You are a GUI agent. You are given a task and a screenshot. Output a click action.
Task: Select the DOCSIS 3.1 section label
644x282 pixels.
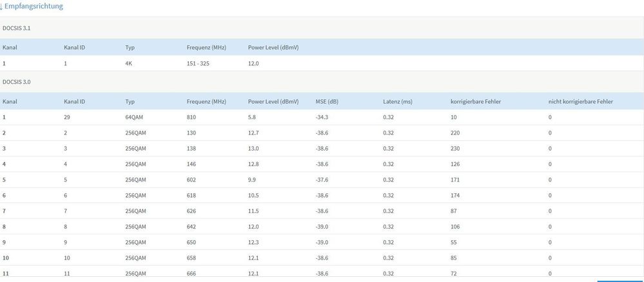pyautogui.click(x=17, y=28)
